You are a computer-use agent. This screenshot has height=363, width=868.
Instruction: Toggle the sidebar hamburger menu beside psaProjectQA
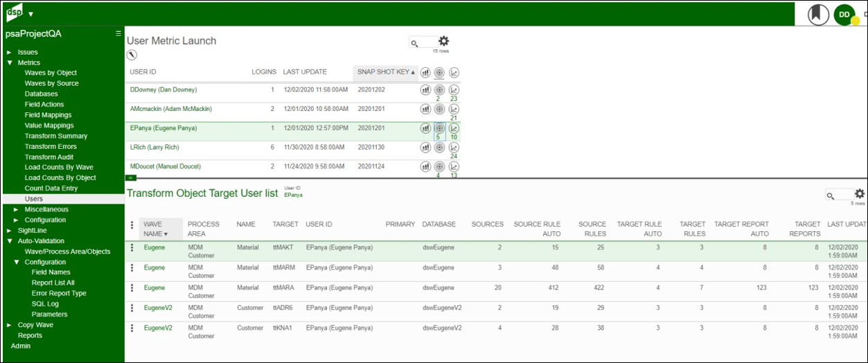point(118,33)
